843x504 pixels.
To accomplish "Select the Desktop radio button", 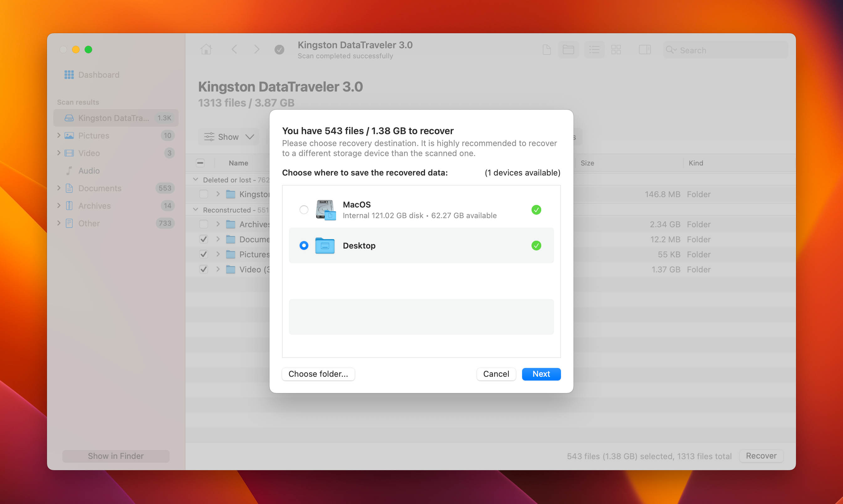I will (x=304, y=245).
